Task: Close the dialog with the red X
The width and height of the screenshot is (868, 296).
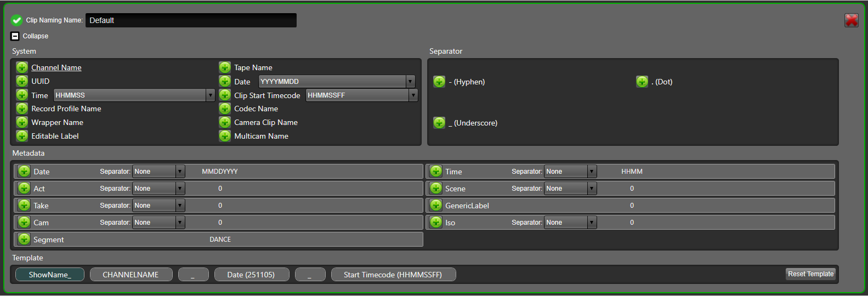Action: click(x=851, y=20)
